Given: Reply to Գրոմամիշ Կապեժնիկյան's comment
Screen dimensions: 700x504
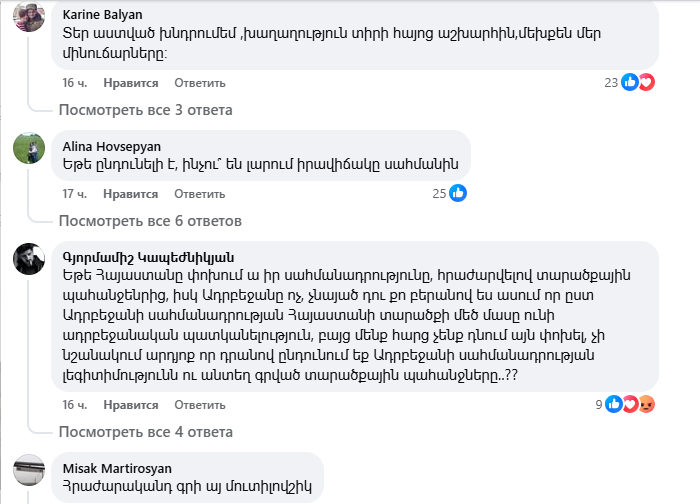Looking at the screenshot, I should [200, 404].
